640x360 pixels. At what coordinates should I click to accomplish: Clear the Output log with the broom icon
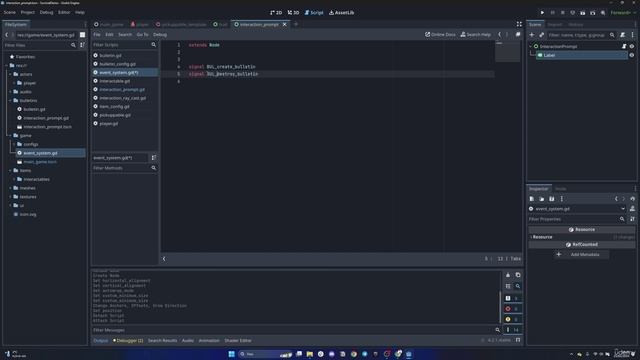[x=508, y=275]
